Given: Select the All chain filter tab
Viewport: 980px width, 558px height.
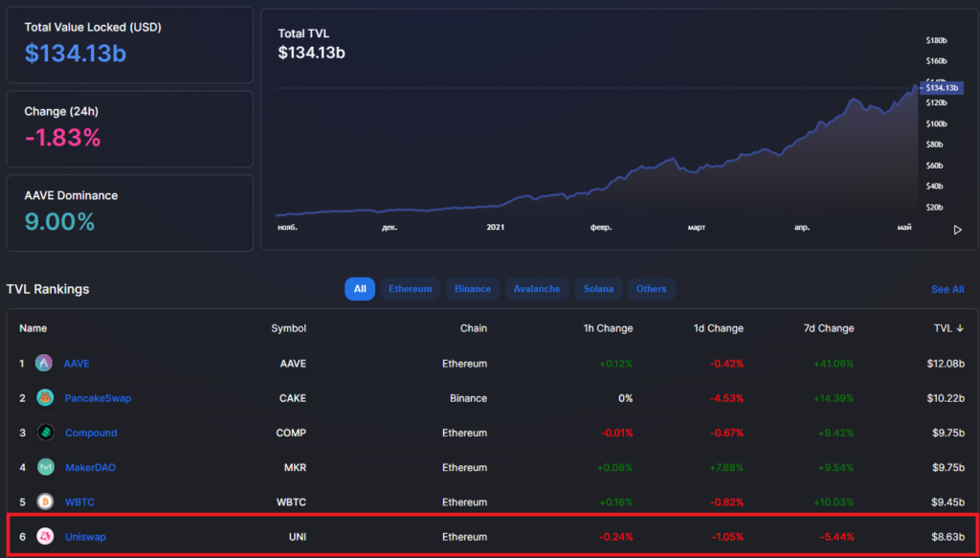Looking at the screenshot, I should click(x=360, y=289).
